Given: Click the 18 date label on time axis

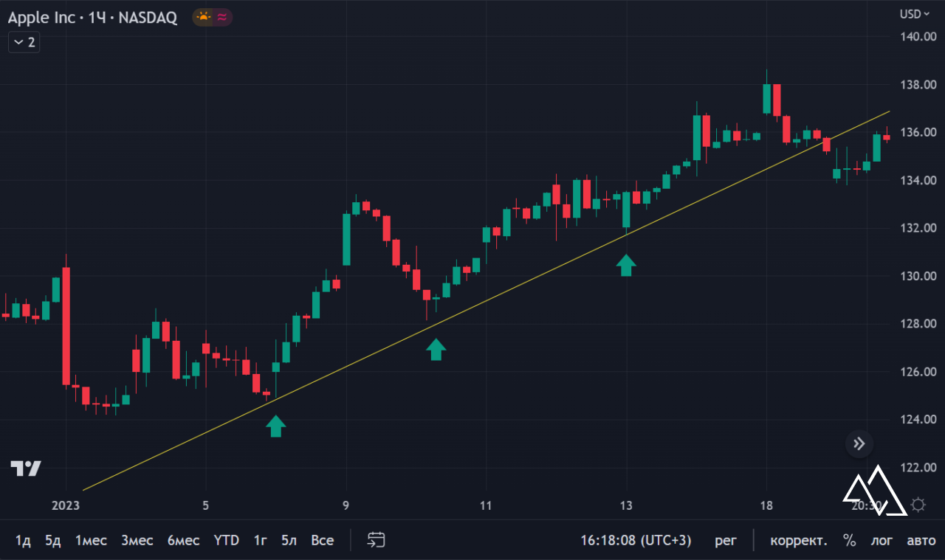Looking at the screenshot, I should click(x=766, y=505).
